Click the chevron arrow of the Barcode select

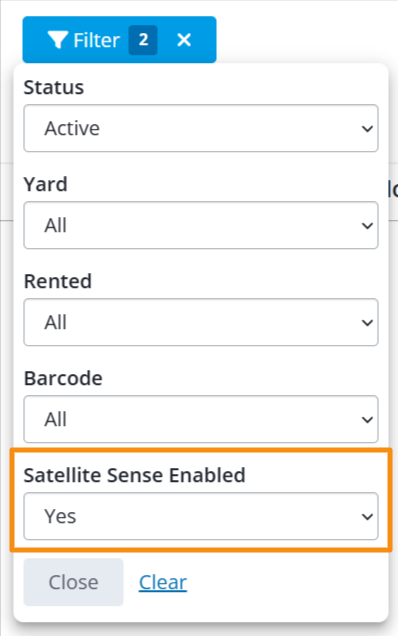click(x=367, y=419)
